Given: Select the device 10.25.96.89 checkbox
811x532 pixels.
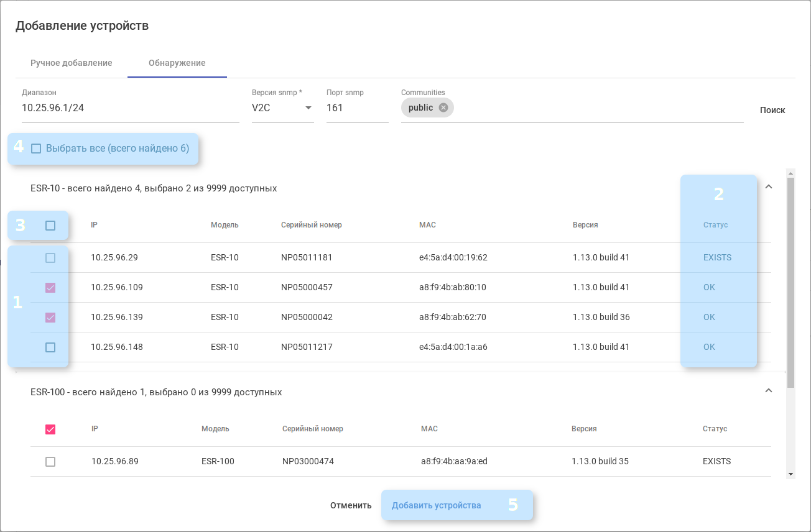Looking at the screenshot, I should (50, 462).
